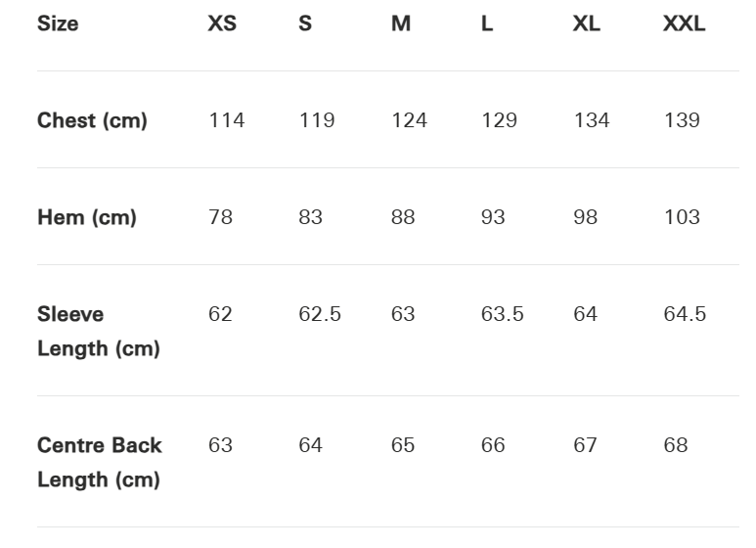
Task: Click the chest value 139
Action: click(x=682, y=120)
